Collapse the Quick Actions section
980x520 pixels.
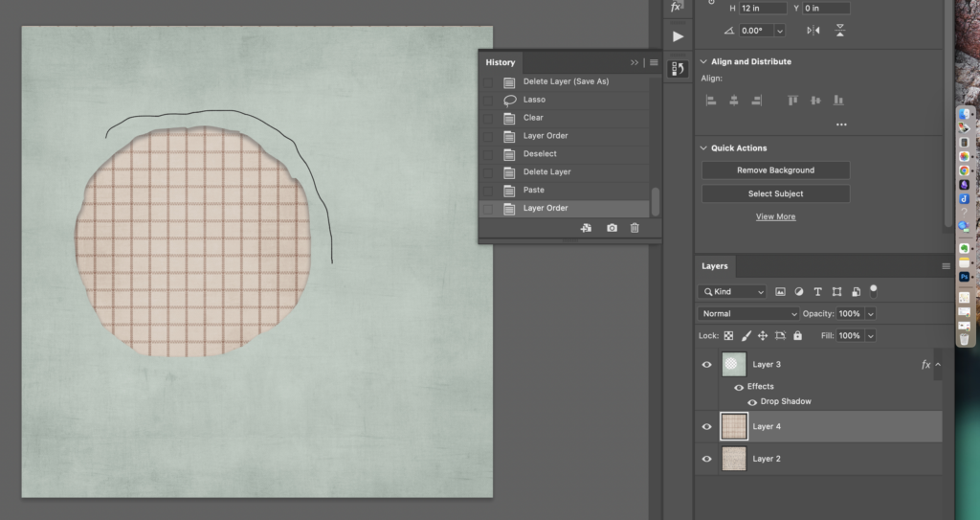click(x=703, y=147)
